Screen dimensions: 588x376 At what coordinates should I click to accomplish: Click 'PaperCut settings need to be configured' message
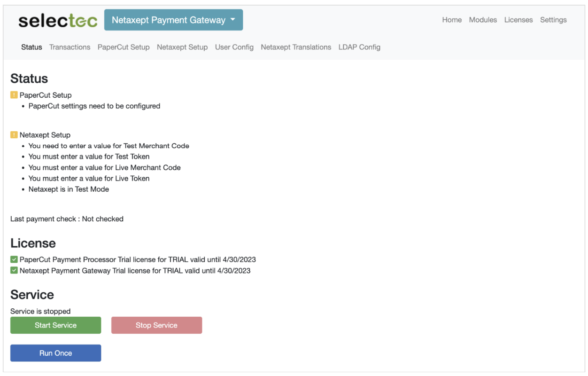[94, 106]
